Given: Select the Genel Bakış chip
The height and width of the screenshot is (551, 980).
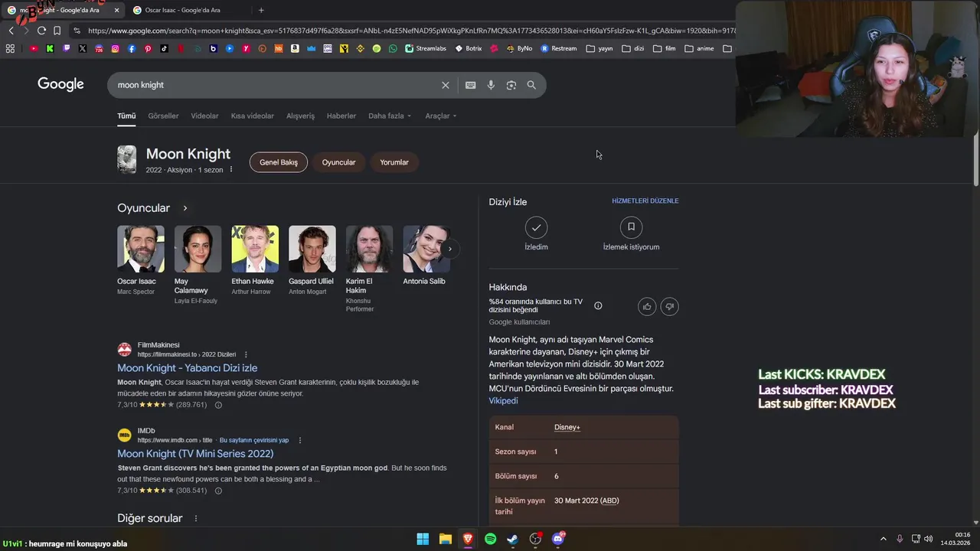Looking at the screenshot, I should pyautogui.click(x=279, y=162).
